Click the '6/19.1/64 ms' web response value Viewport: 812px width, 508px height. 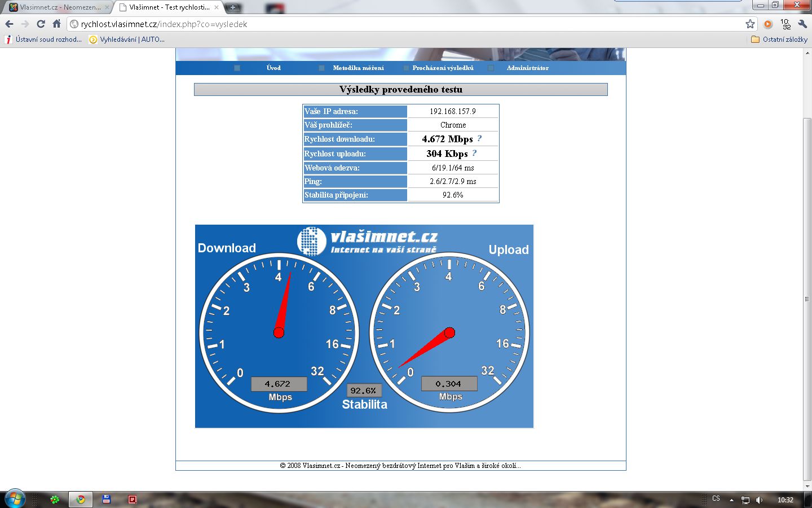click(453, 168)
